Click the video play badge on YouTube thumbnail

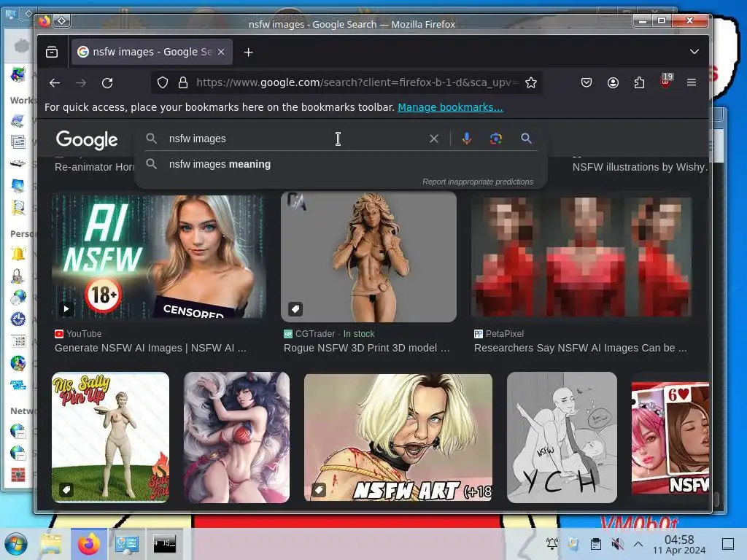click(x=66, y=309)
